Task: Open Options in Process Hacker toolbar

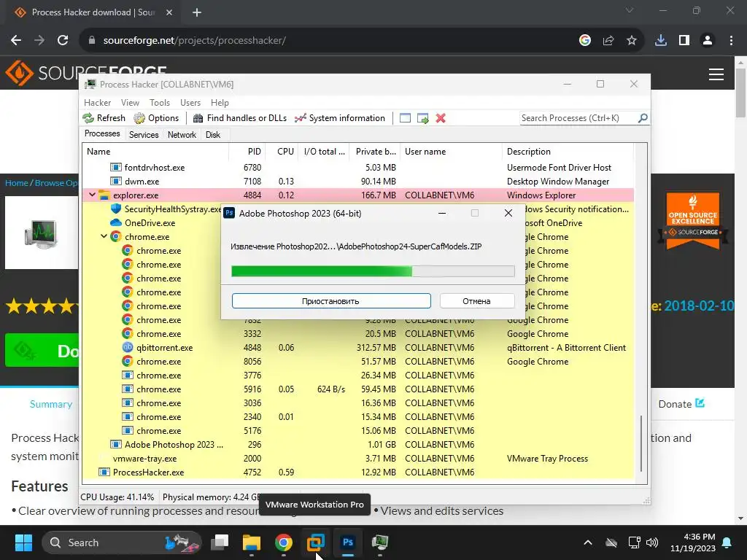Action: pos(156,118)
